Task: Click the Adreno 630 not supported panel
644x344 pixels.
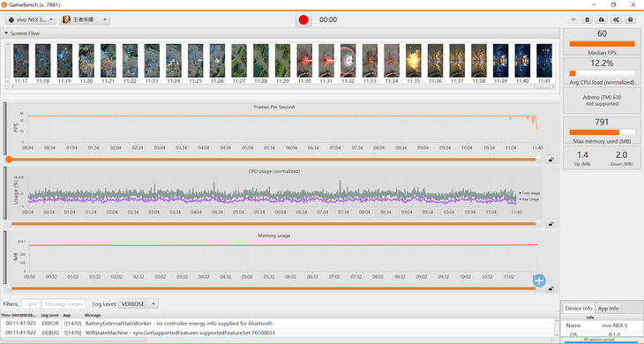Action: click(602, 101)
